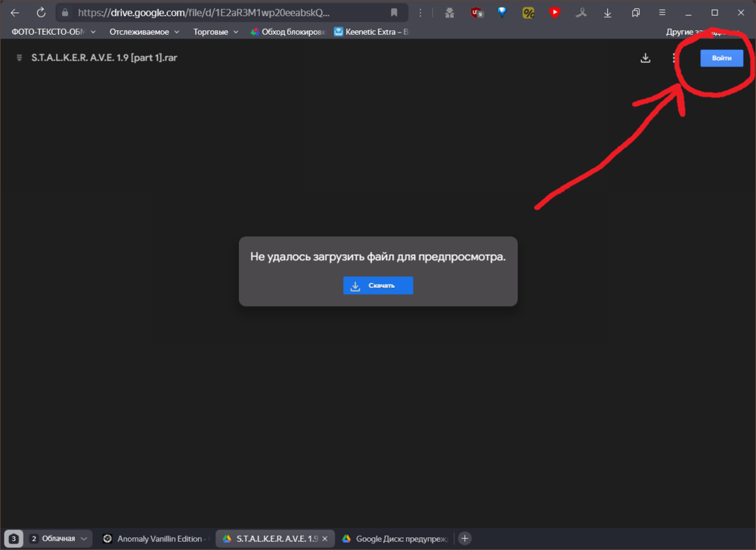Viewport: 756px width, 550px height.
Task: Click the blue diamond extension icon
Action: (x=502, y=13)
